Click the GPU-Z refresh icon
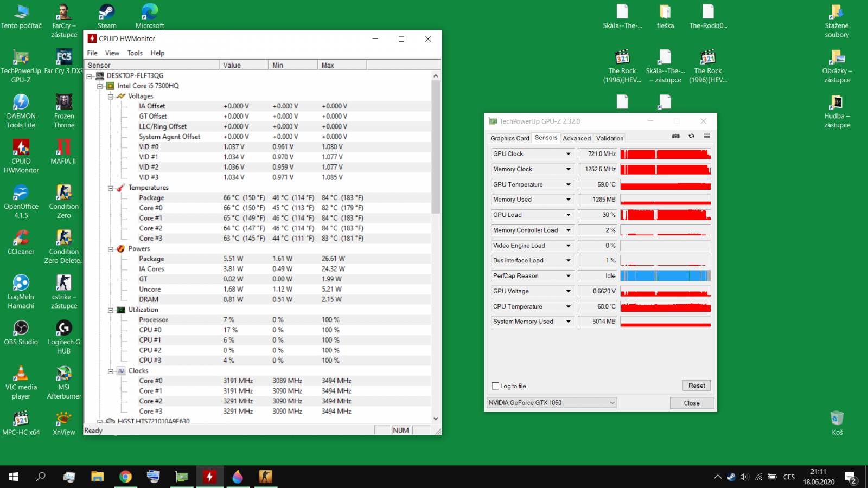Screen dimensions: 868x488 pos(691,136)
